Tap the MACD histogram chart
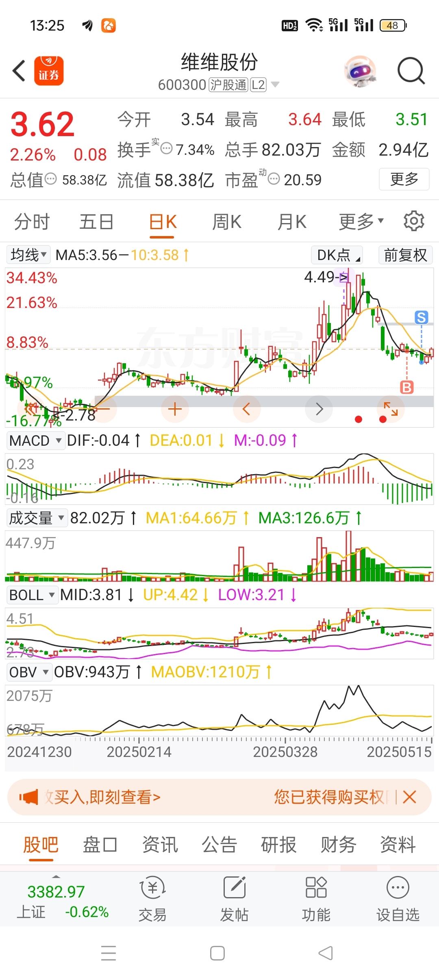Viewport: 439px width, 980px height. (x=219, y=479)
